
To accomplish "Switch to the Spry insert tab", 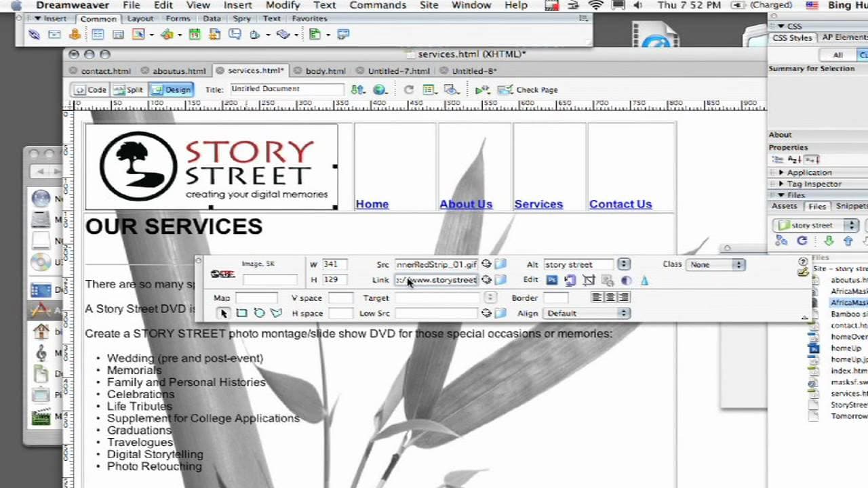I will [x=241, y=19].
